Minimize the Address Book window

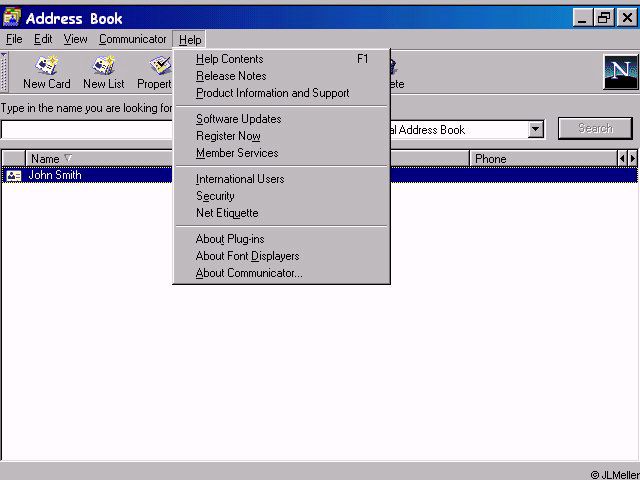coord(583,18)
